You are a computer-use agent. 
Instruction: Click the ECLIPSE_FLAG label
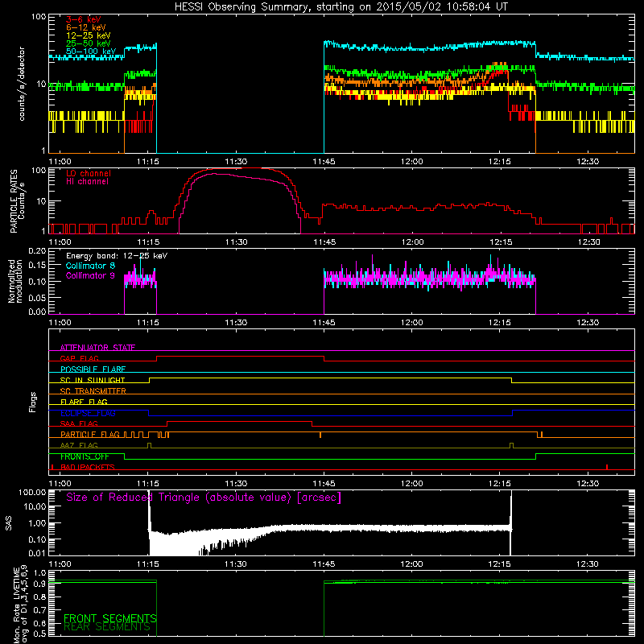click(88, 413)
